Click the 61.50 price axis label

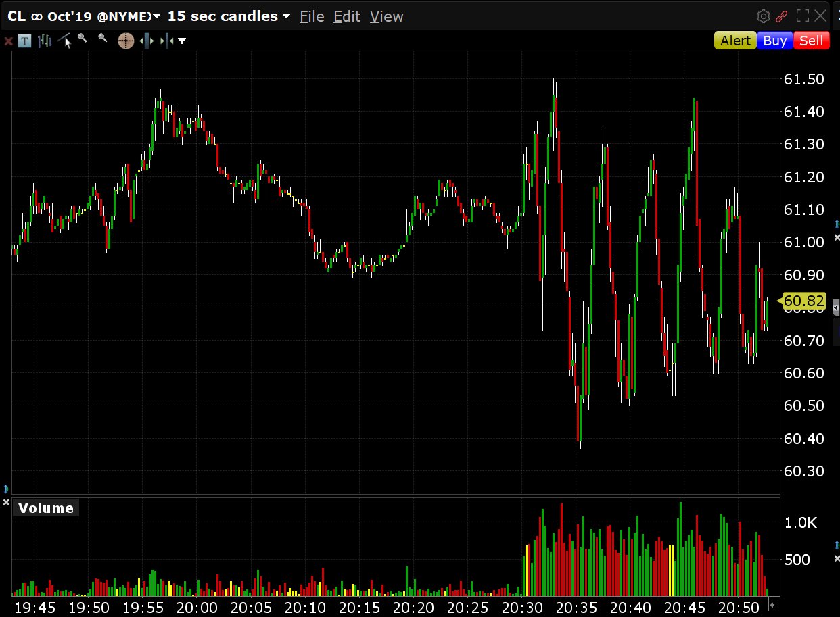(x=803, y=79)
